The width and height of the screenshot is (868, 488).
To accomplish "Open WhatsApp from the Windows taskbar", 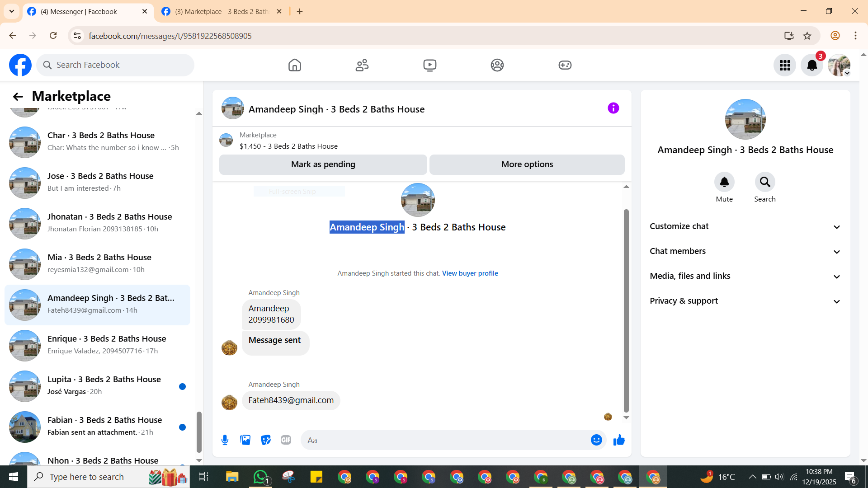I will 260,477.
